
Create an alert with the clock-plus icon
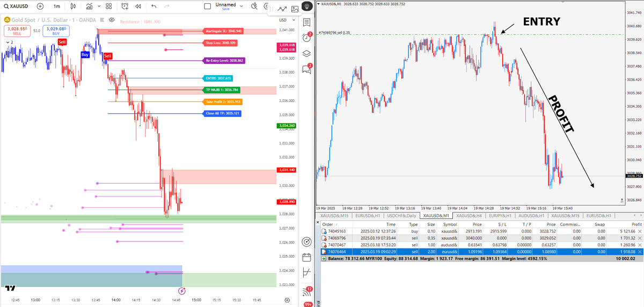click(x=125, y=6)
